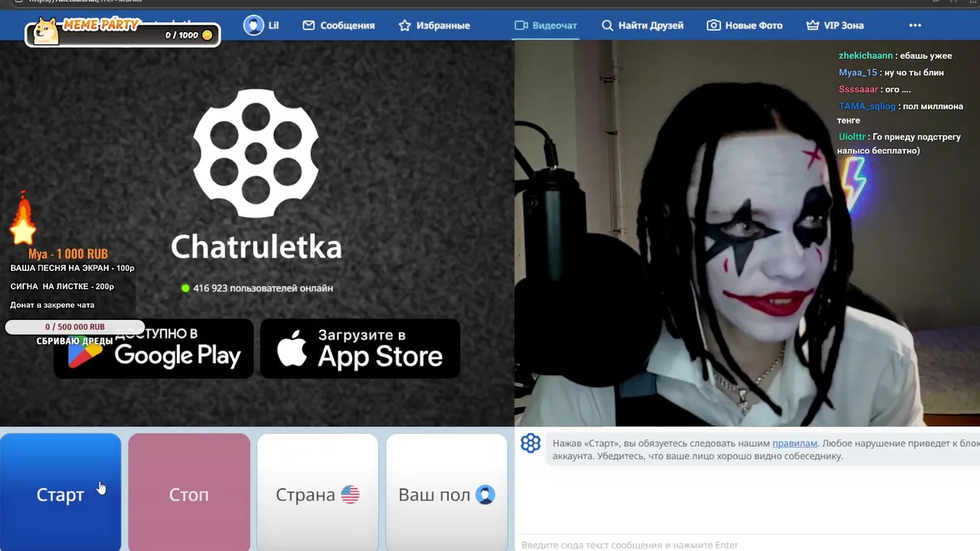
Task: Click the Meme Party doge icon
Action: [45, 30]
